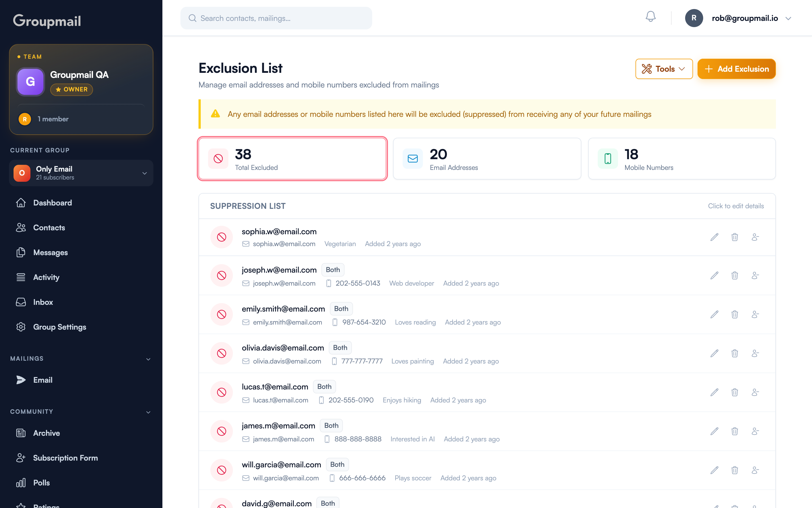The width and height of the screenshot is (812, 508).
Task: Collapse the Community section
Action: 148,412
